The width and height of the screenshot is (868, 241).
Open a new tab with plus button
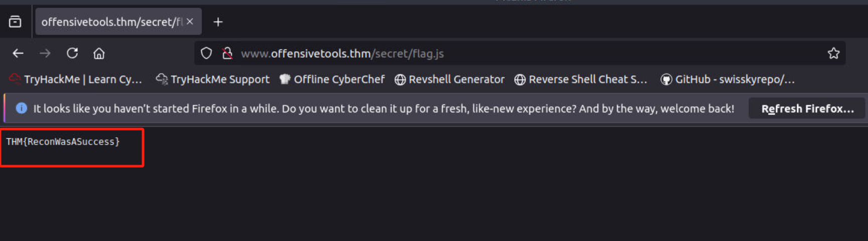click(x=218, y=22)
